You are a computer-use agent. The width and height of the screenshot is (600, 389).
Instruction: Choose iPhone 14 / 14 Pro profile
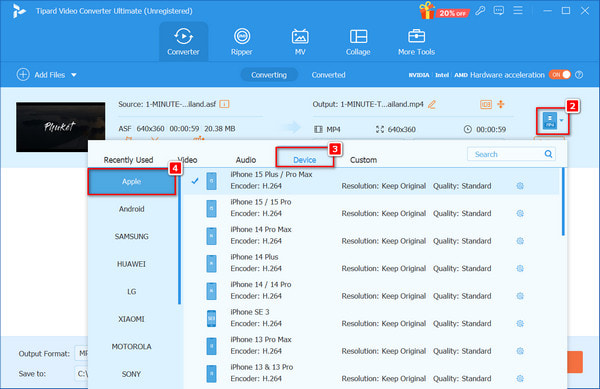[371, 290]
